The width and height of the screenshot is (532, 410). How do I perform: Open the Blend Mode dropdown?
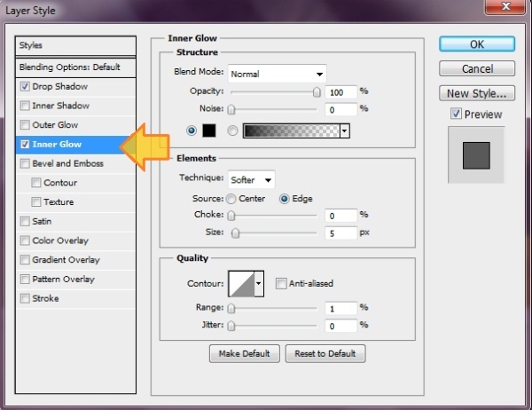(278, 74)
